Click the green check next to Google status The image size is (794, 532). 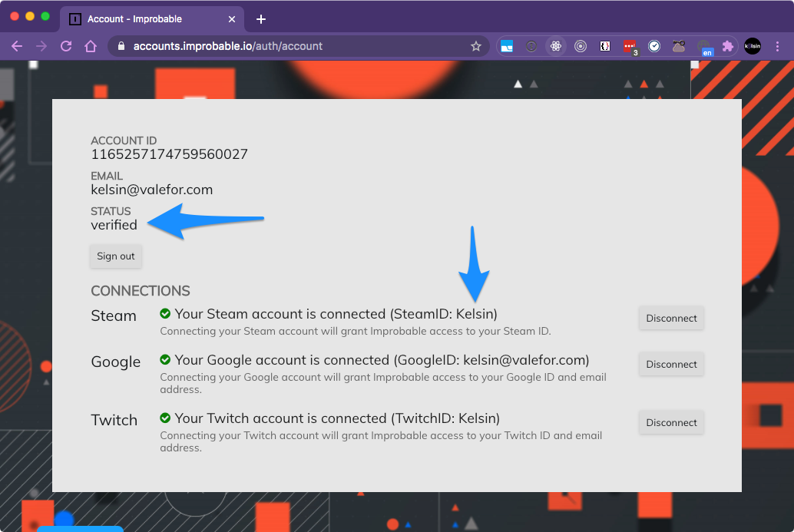[x=165, y=359]
